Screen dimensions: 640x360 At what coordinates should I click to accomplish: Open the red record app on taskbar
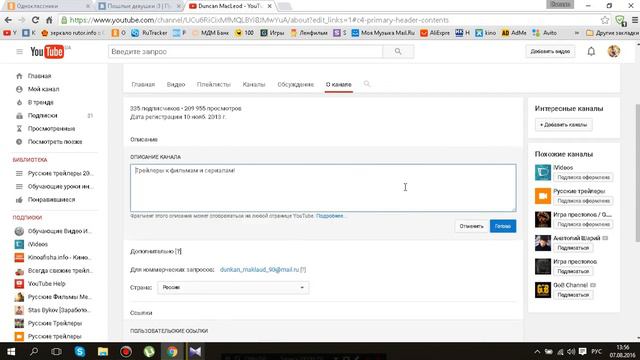click(x=126, y=351)
